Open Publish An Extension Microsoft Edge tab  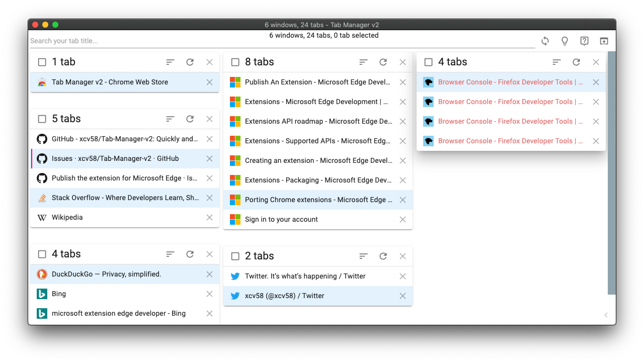click(x=318, y=82)
